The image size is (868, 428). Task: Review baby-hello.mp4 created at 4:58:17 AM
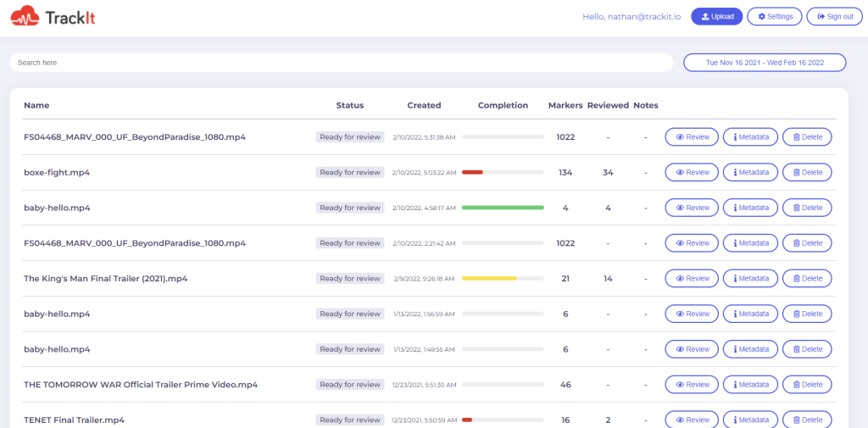692,208
